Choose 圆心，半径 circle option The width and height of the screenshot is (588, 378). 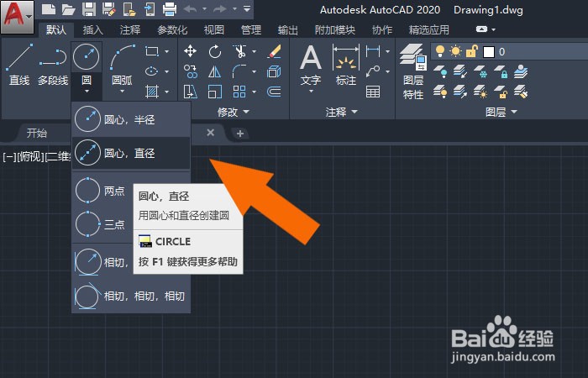(131, 119)
